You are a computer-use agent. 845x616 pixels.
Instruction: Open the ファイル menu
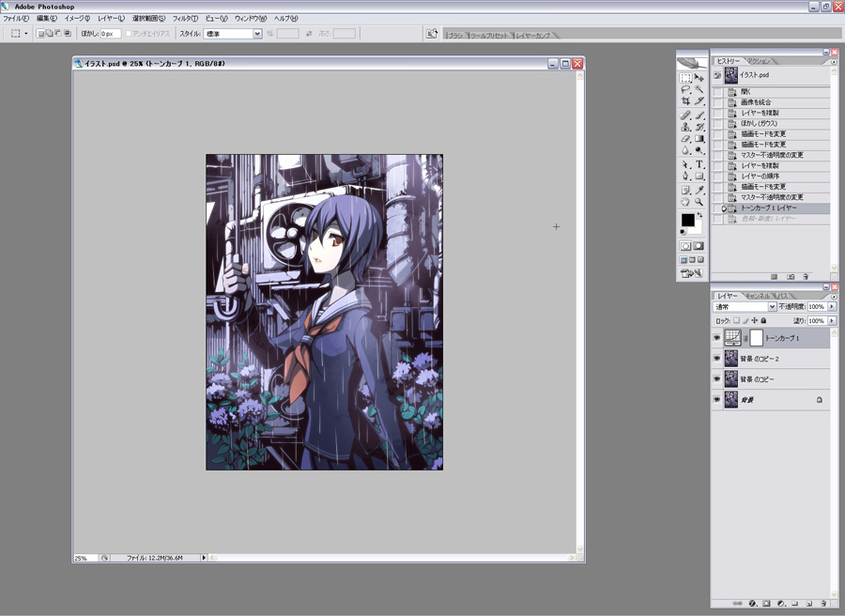(16, 19)
